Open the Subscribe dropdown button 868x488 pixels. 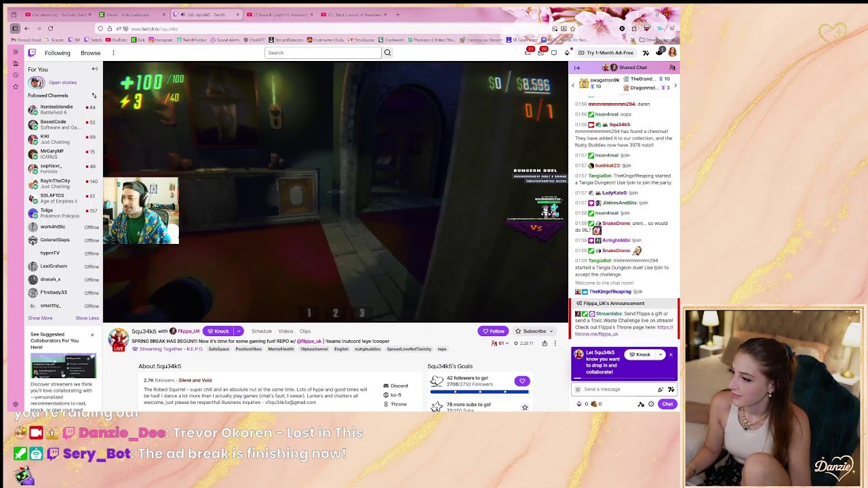click(534, 331)
